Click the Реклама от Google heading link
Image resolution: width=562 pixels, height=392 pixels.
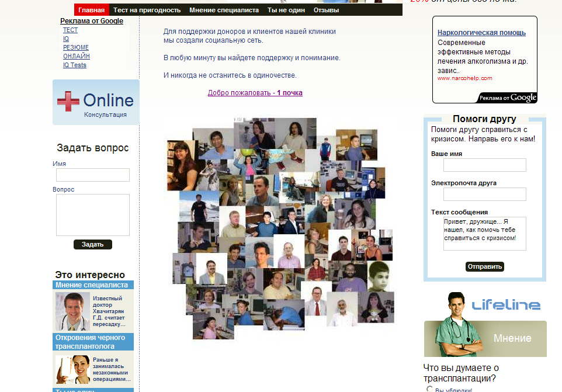click(x=92, y=21)
